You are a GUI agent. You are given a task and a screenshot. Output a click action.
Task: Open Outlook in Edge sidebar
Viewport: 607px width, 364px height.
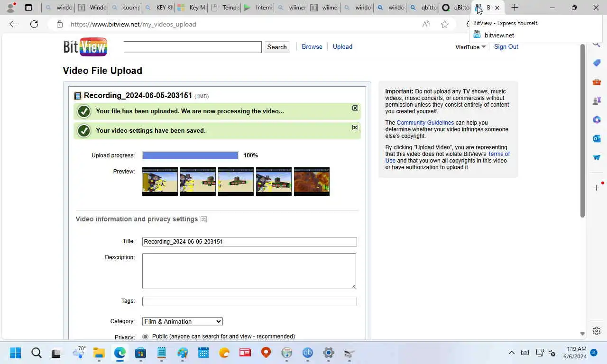[x=597, y=139]
